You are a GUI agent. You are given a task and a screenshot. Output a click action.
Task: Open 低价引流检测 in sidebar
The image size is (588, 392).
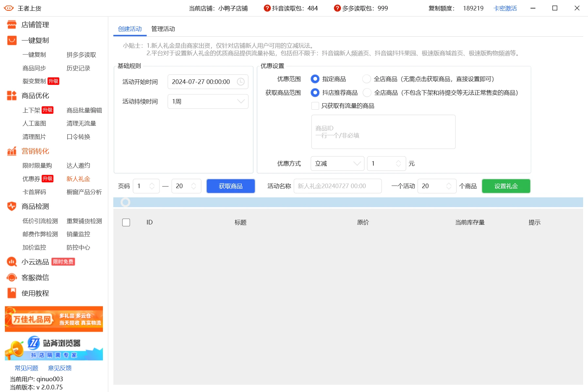click(40, 221)
